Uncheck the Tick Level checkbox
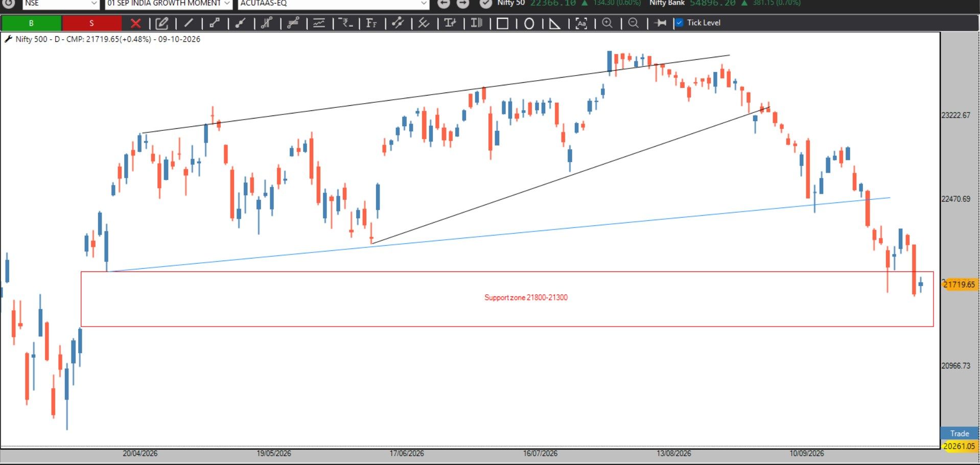 679,23
